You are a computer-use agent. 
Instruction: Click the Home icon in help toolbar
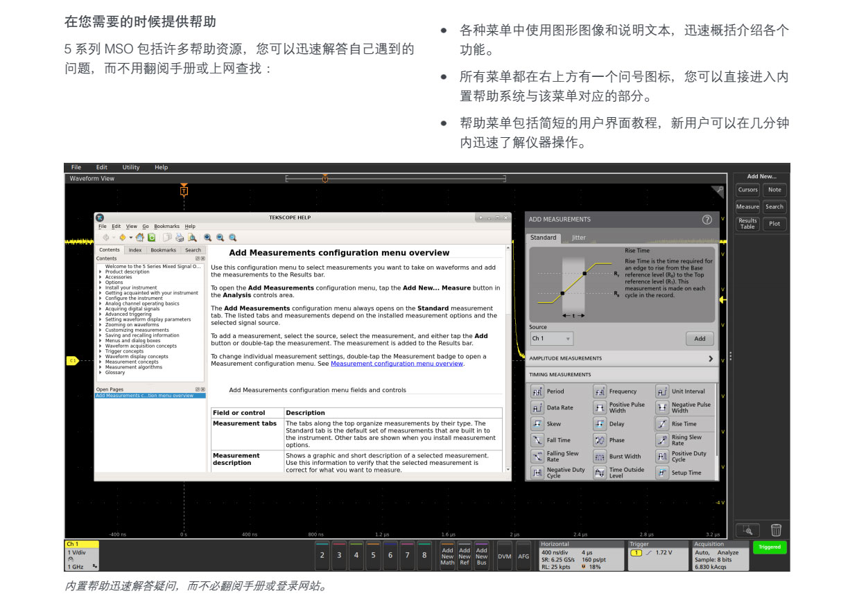(139, 237)
